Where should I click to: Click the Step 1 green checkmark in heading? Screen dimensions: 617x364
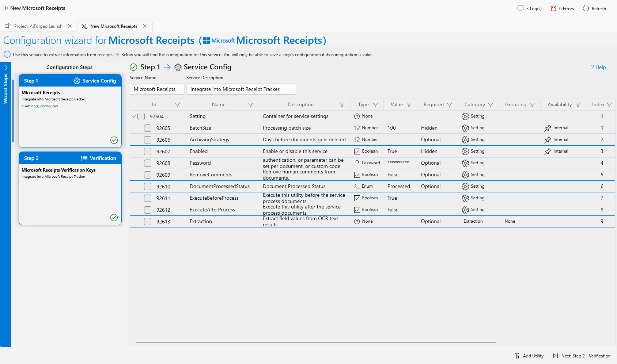pyautogui.click(x=133, y=67)
